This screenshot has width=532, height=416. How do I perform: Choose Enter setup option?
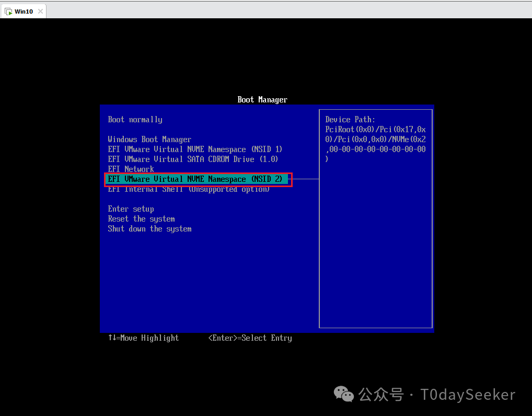(131, 209)
